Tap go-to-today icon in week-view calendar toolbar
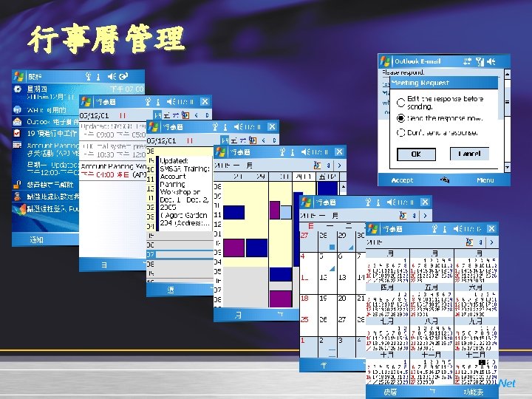This screenshot has width=532, height=399. (x=317, y=166)
